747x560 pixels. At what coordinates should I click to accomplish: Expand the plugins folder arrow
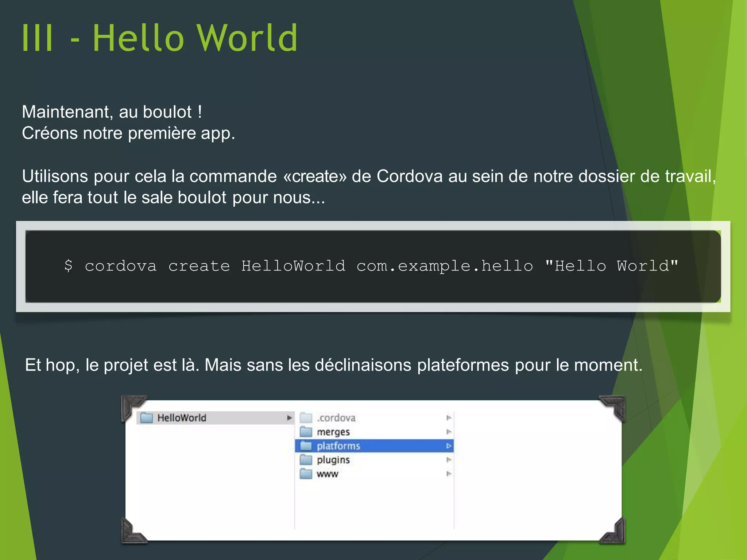pyautogui.click(x=449, y=460)
